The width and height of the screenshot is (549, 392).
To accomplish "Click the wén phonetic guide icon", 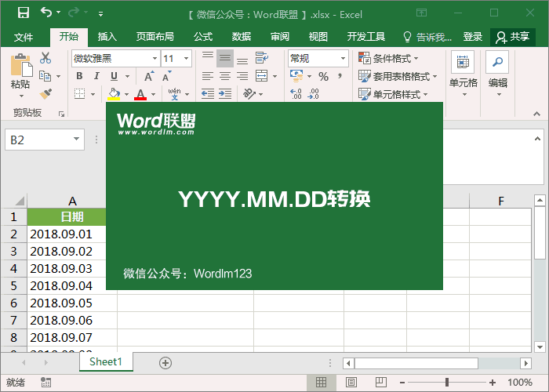I will [x=174, y=94].
